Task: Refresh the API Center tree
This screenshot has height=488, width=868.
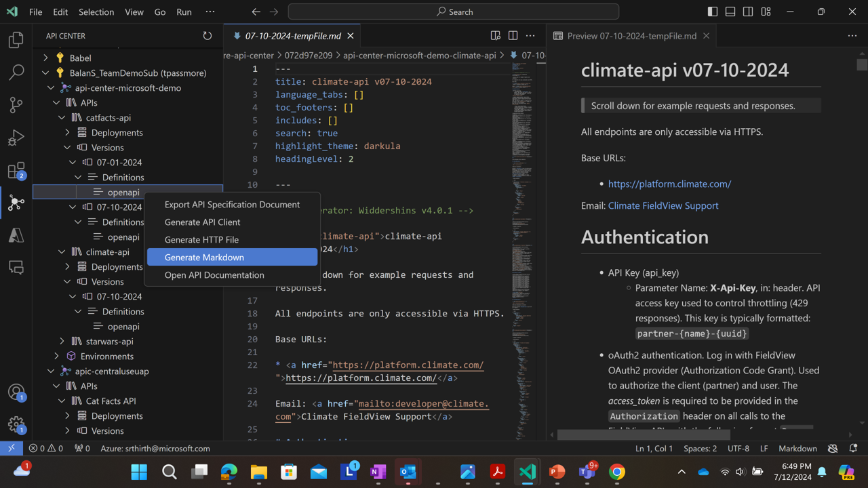Action: (x=208, y=36)
